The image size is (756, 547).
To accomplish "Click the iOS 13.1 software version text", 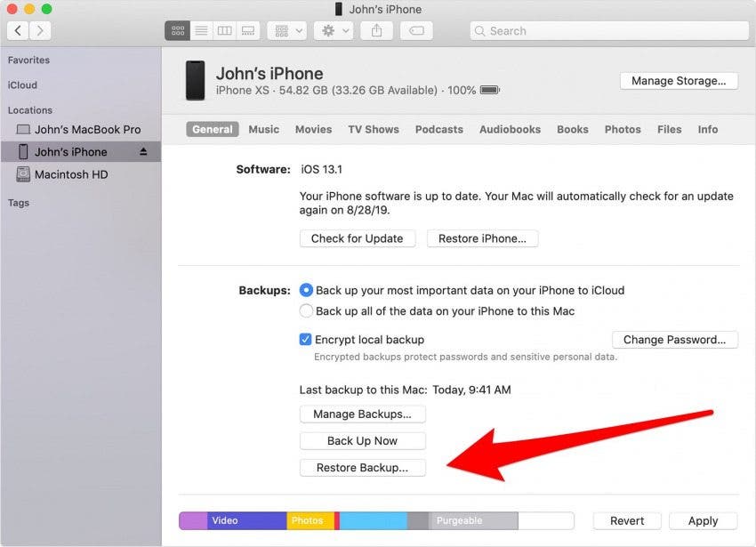I will tap(322, 169).
